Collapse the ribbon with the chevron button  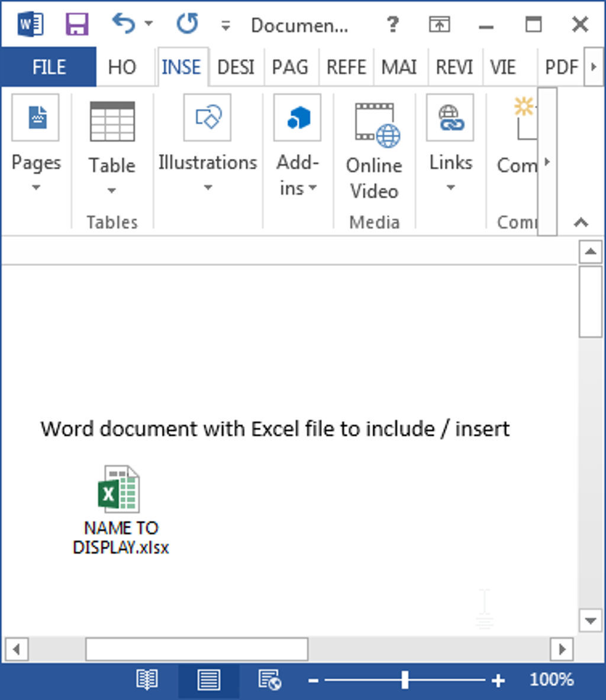pyautogui.click(x=581, y=224)
